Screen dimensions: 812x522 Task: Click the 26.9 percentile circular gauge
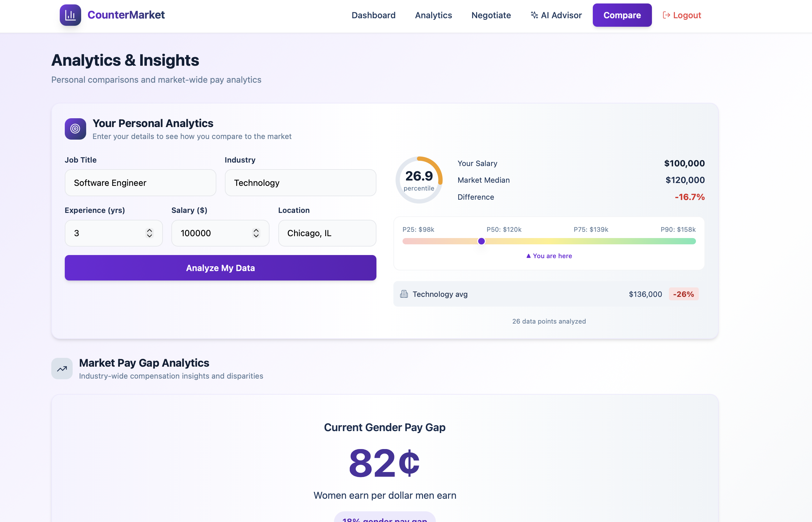point(419,180)
